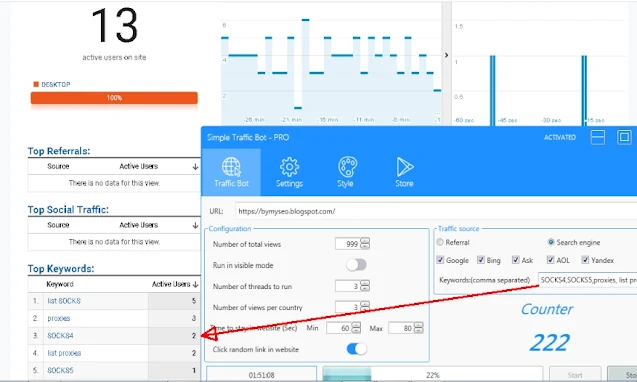Click the URL input field
This screenshot has height=382, width=637.
click(x=436, y=211)
